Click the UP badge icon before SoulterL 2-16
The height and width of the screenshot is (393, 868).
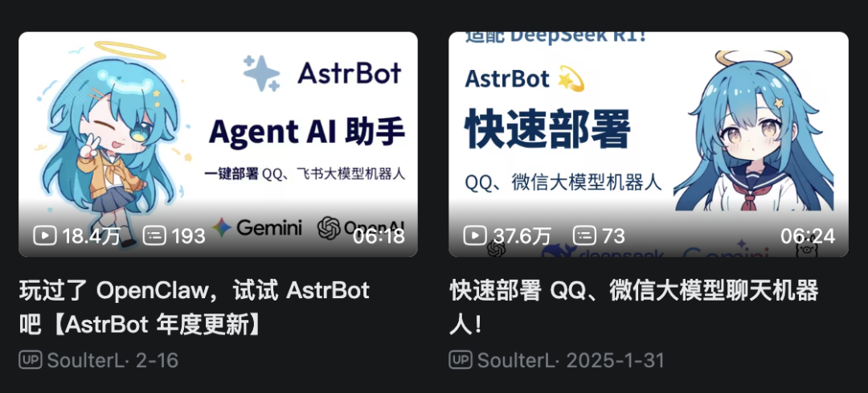(31, 360)
